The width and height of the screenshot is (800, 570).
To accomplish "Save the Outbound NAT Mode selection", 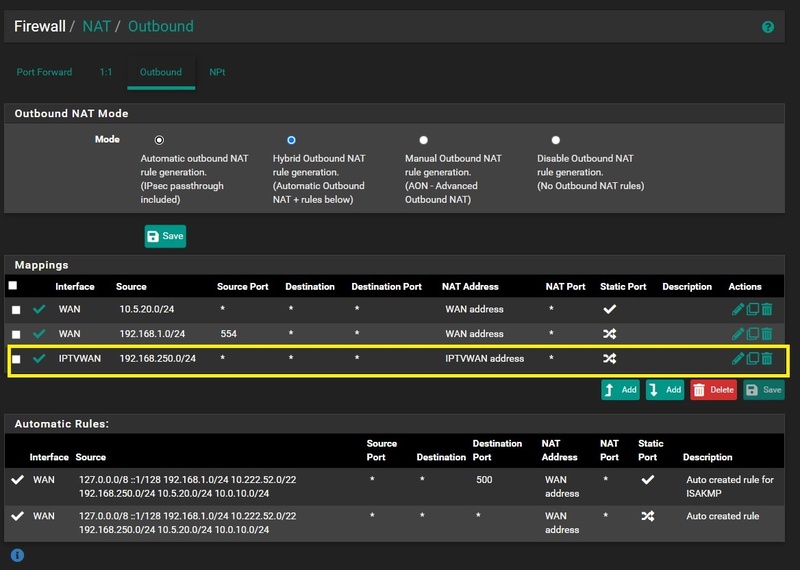I will click(165, 236).
